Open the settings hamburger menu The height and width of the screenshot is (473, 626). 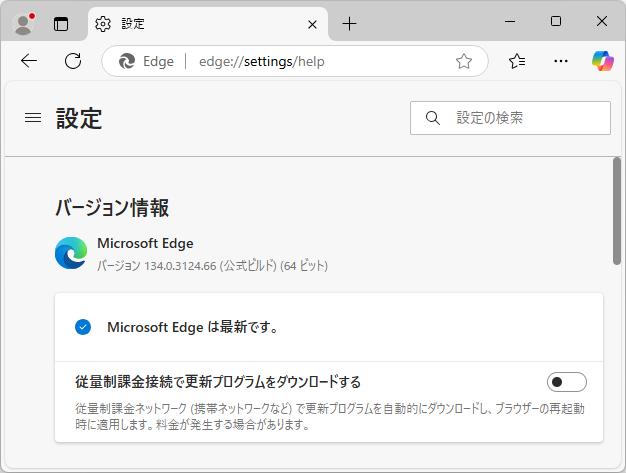pyautogui.click(x=33, y=118)
